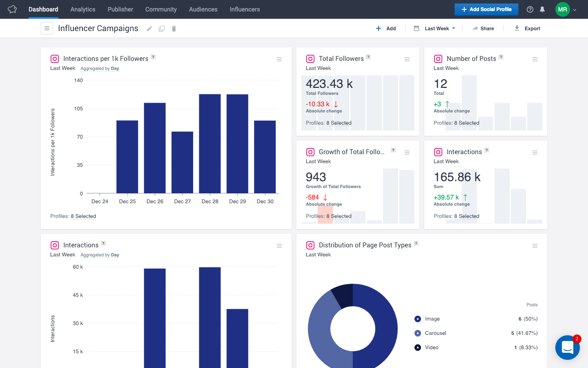
Task: Click the Export button
Action: 527,29
